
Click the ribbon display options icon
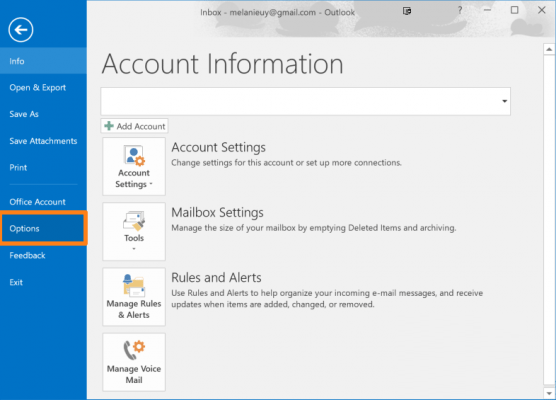(x=407, y=11)
